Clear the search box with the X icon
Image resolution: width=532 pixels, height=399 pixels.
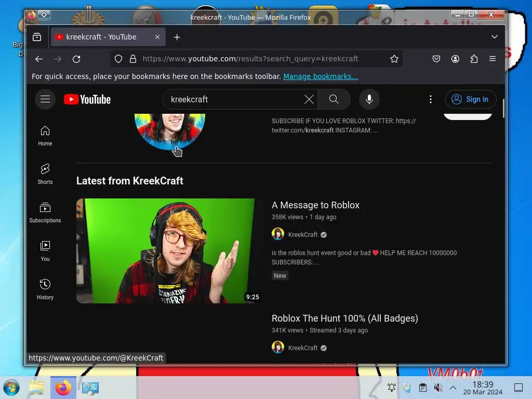click(309, 99)
